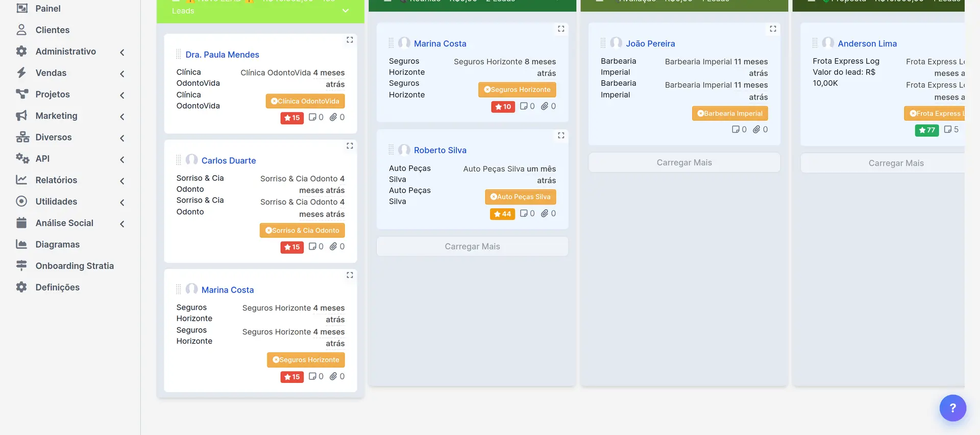The height and width of the screenshot is (435, 980).
Task: Open the help question mark button
Action: tap(952, 408)
